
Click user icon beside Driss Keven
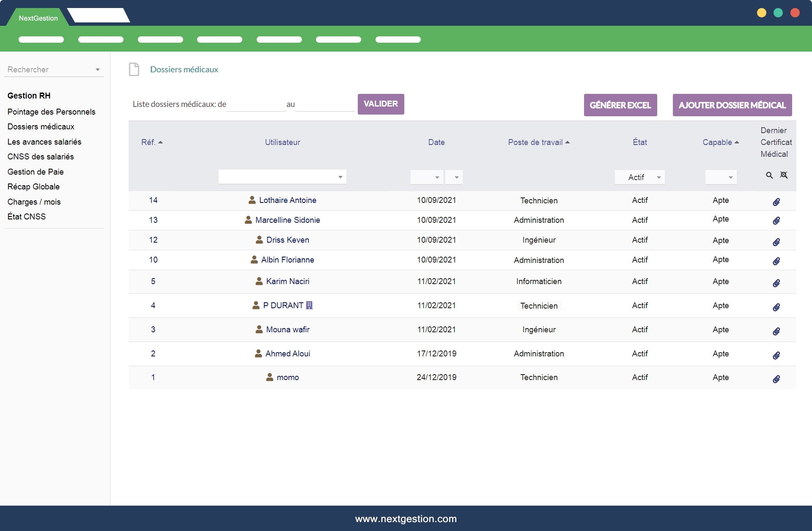(259, 240)
